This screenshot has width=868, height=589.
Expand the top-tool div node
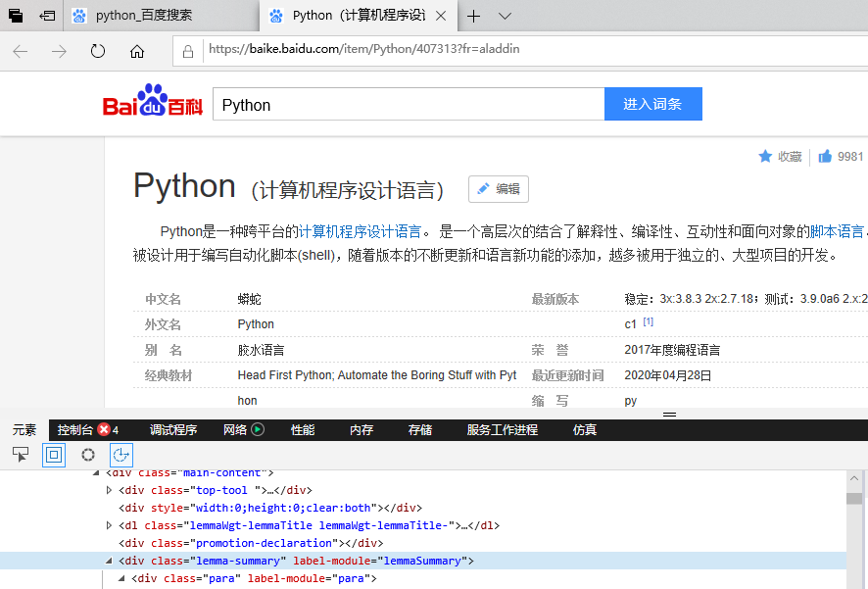coord(109,490)
